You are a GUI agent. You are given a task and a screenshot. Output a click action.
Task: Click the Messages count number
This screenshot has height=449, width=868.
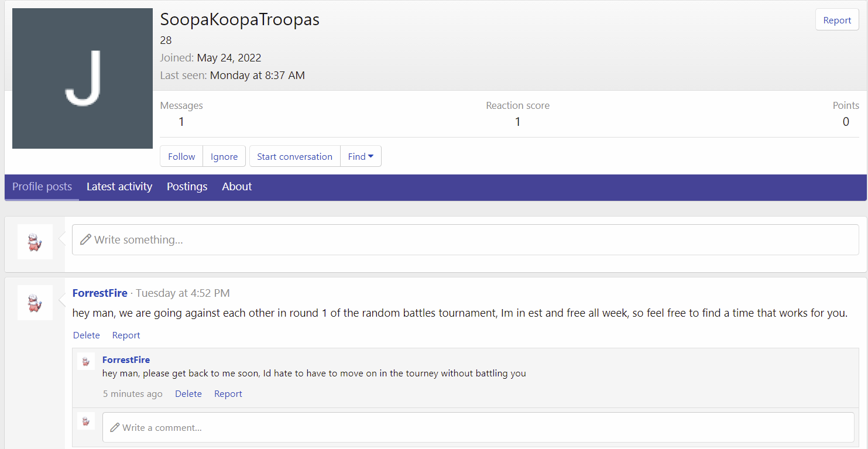click(x=181, y=122)
